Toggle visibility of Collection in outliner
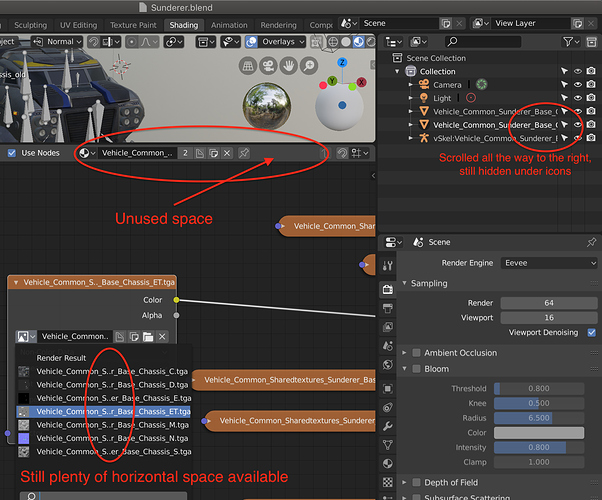The image size is (602, 500). click(x=578, y=71)
